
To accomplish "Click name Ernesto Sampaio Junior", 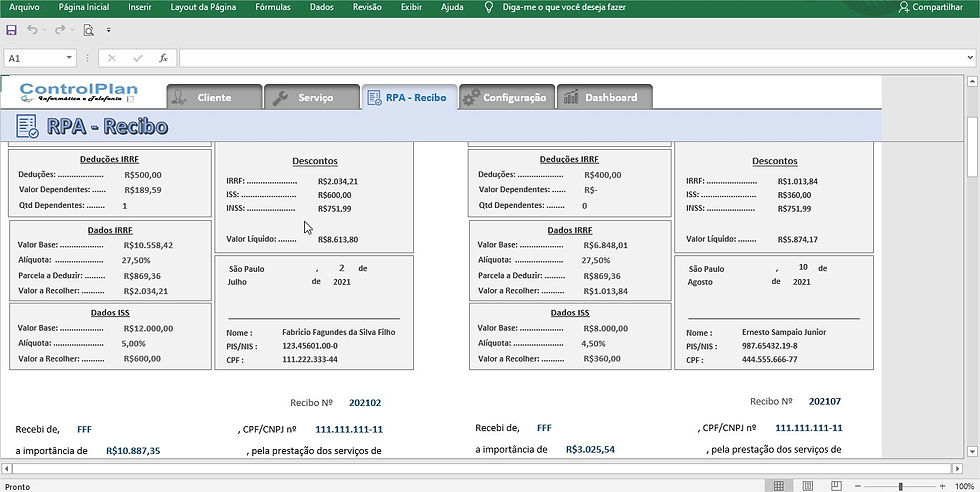I will (784, 332).
